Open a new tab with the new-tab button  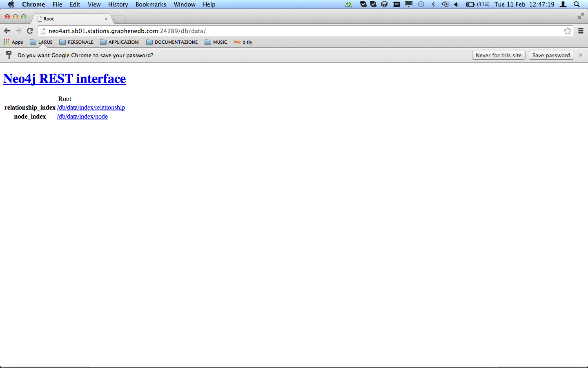pos(119,19)
